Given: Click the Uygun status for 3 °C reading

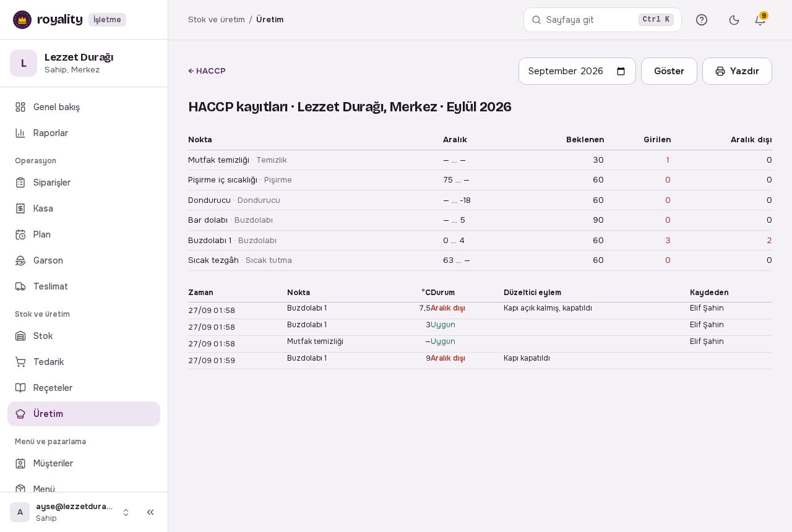Looking at the screenshot, I should pos(443,325).
